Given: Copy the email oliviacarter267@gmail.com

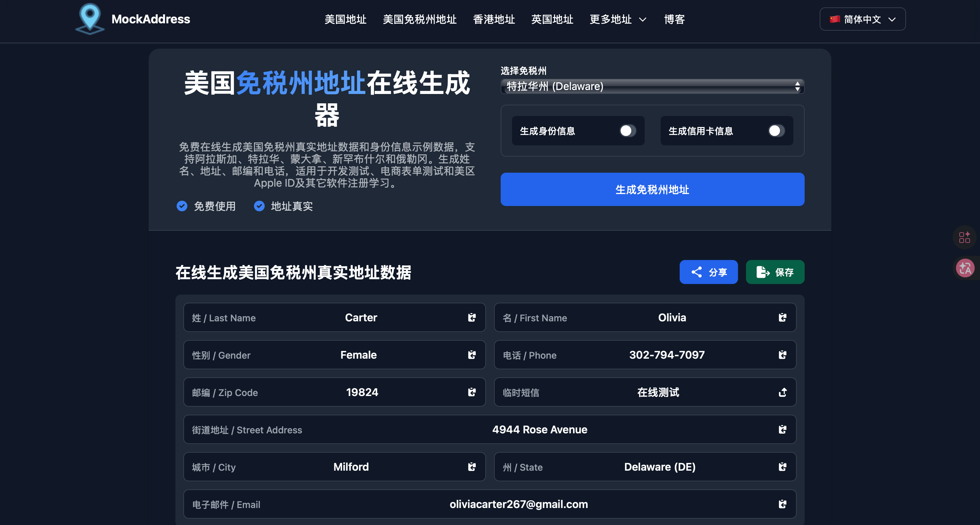Looking at the screenshot, I should click(782, 504).
